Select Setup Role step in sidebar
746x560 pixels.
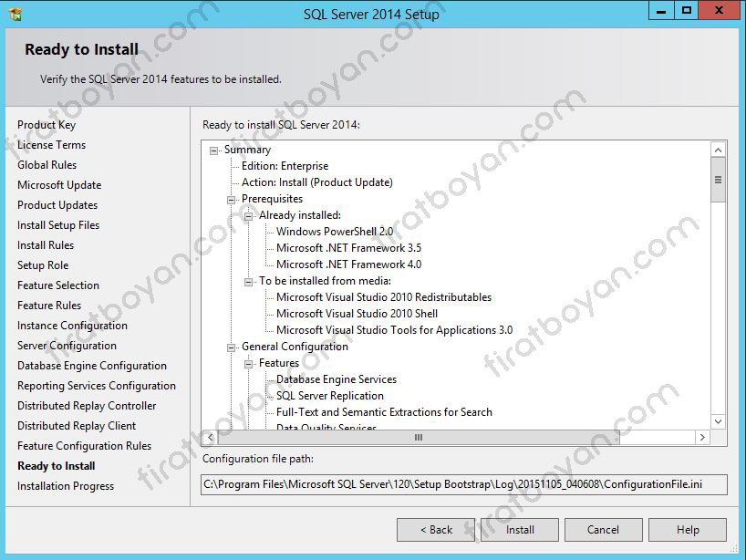click(43, 265)
